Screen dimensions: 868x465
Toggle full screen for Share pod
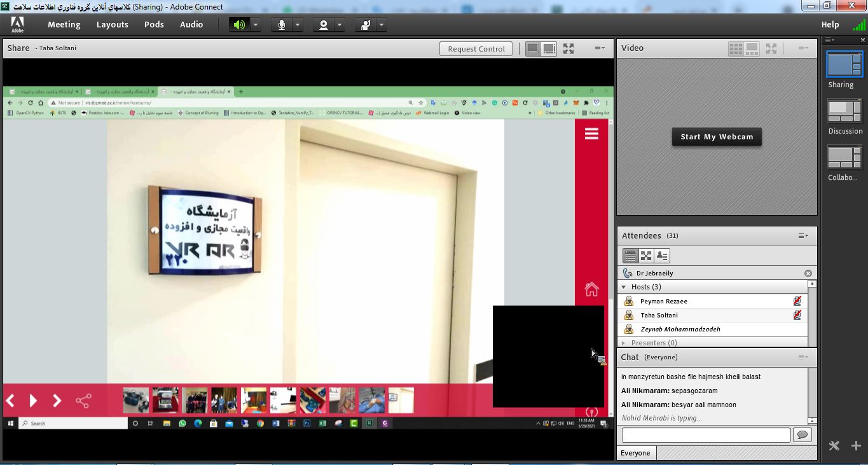568,48
